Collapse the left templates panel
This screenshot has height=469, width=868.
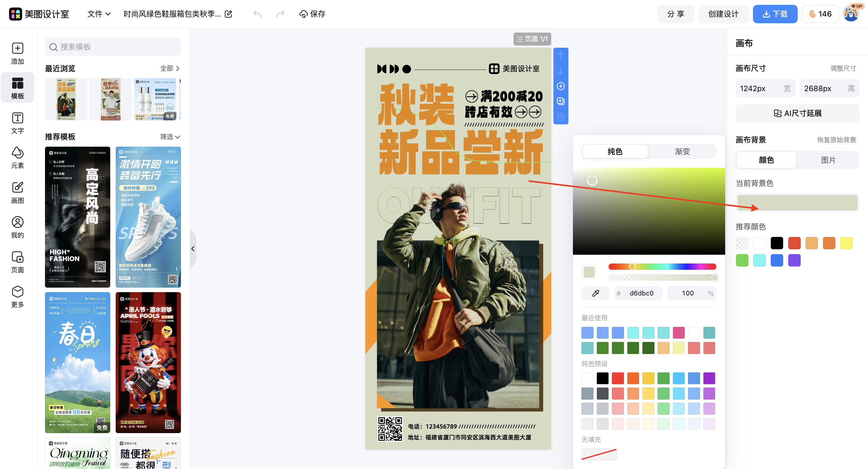pos(193,248)
